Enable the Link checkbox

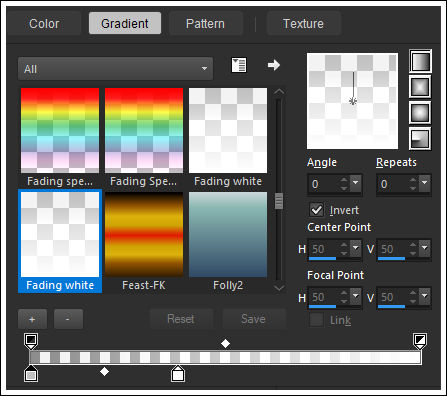[316, 320]
